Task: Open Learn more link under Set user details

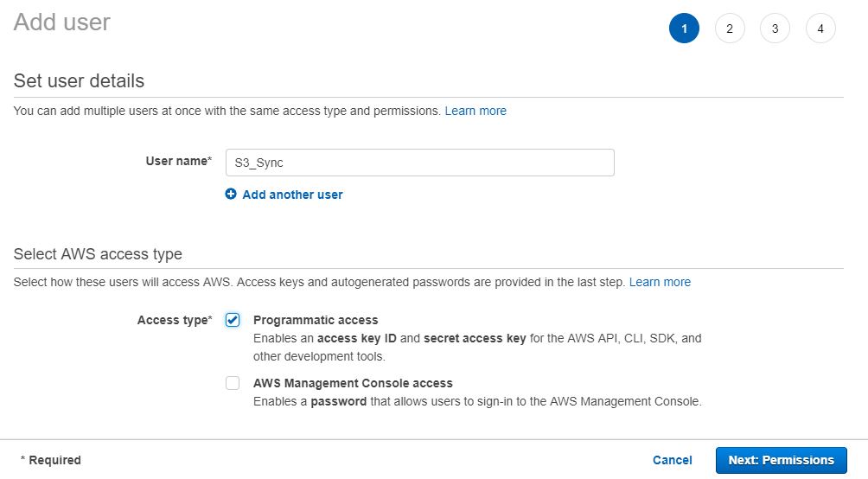Action: click(475, 111)
